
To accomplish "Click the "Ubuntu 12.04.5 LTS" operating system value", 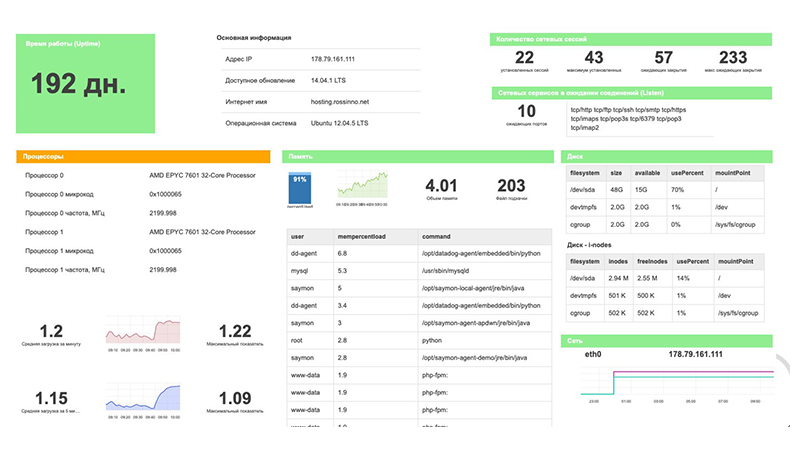I will click(339, 123).
